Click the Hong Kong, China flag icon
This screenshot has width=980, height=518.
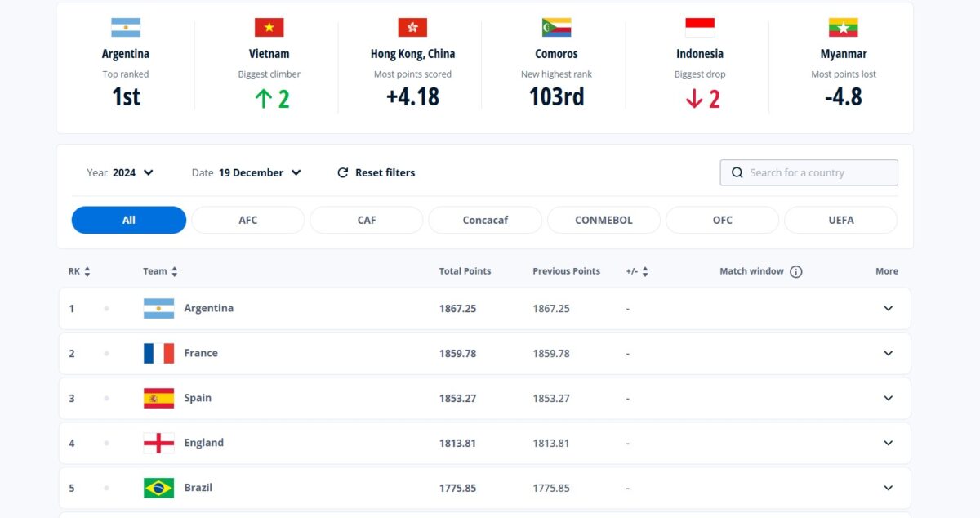tap(412, 28)
